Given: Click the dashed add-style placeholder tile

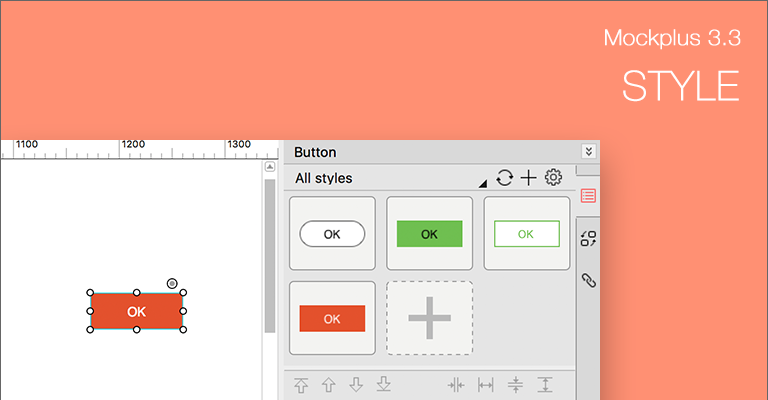Looking at the screenshot, I should point(430,318).
